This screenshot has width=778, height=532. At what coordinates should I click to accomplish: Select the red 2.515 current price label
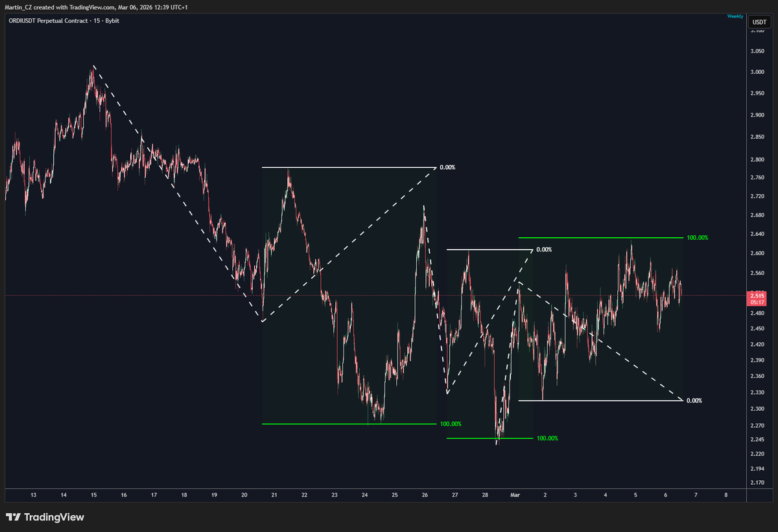758,294
